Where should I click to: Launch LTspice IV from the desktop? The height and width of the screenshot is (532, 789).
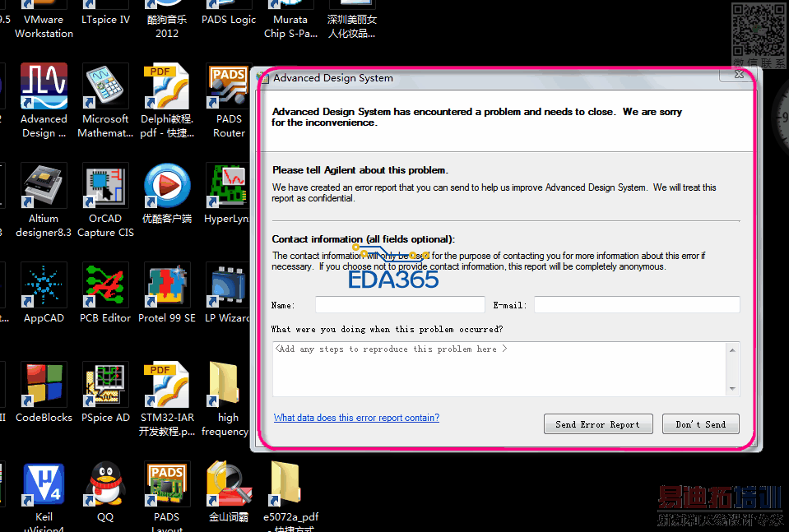coord(105,14)
